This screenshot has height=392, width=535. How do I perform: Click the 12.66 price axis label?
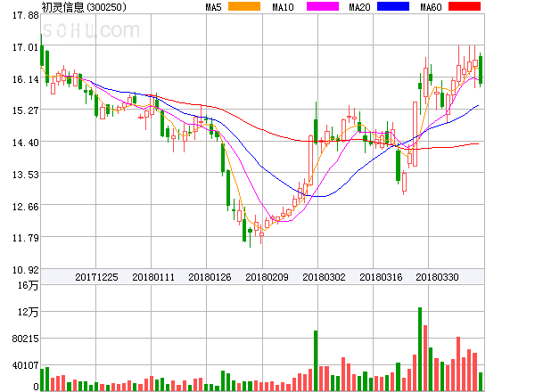click(x=26, y=207)
